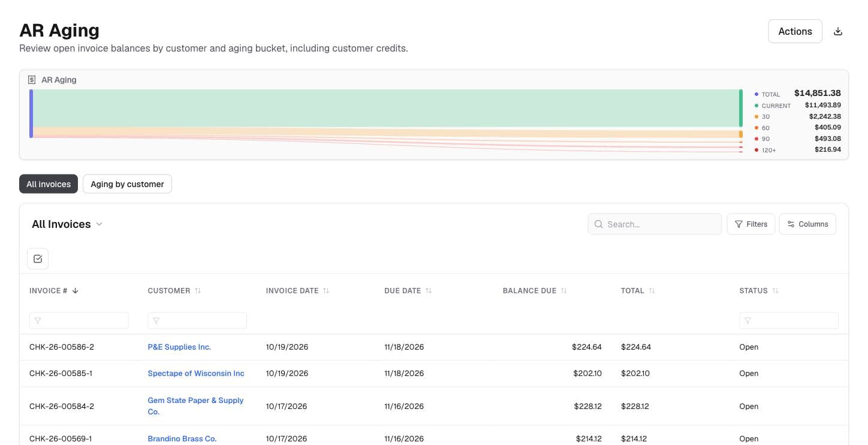The height and width of the screenshot is (445, 868).
Task: Click the orange 30-day band in aging chart
Action: coord(387,133)
